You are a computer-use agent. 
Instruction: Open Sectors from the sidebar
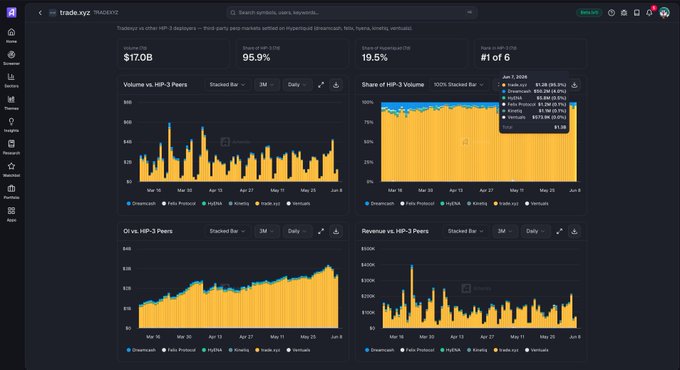pyautogui.click(x=11, y=80)
